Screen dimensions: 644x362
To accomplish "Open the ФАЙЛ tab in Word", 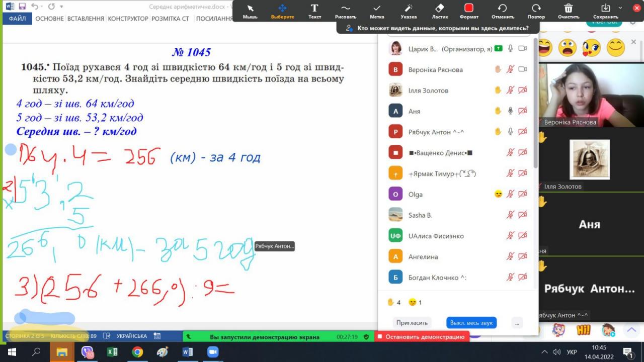I will click(x=17, y=19).
